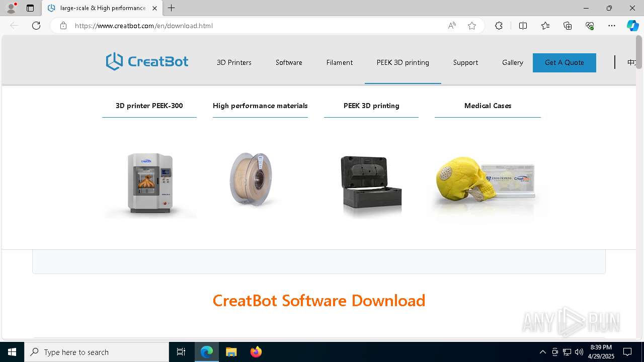
Task: Open File Explorer taskbar icon
Action: pyautogui.click(x=231, y=352)
